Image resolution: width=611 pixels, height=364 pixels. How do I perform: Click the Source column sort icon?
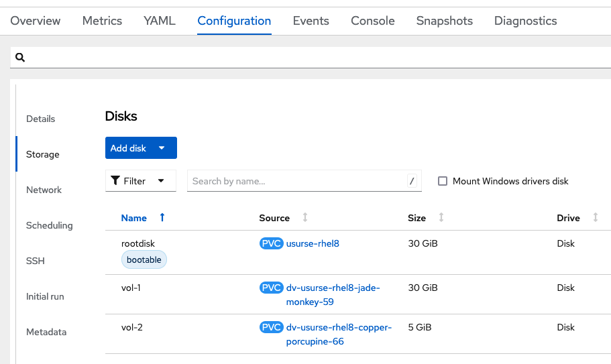(x=305, y=218)
